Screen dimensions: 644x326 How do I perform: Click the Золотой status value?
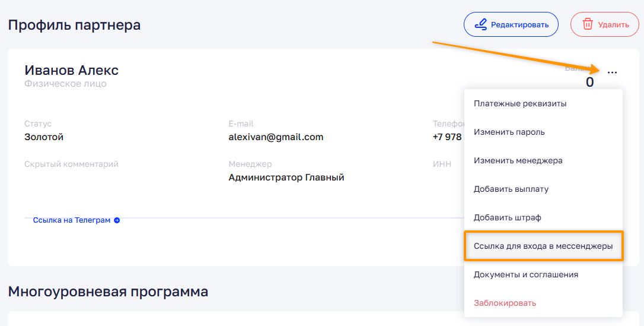(44, 137)
